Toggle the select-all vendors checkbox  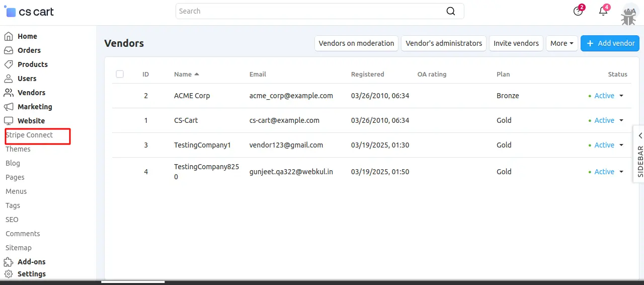coord(120,74)
